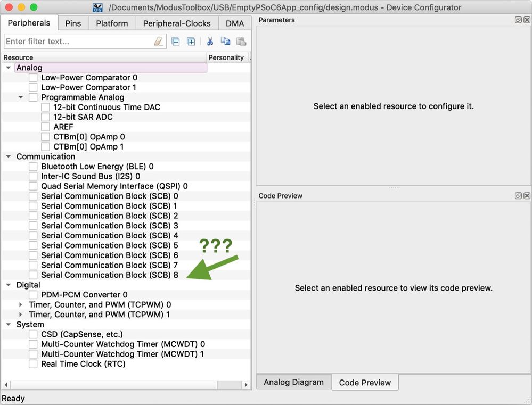Click the copy icon in the toolbar
The height and width of the screenshot is (405, 532).
pos(226,41)
